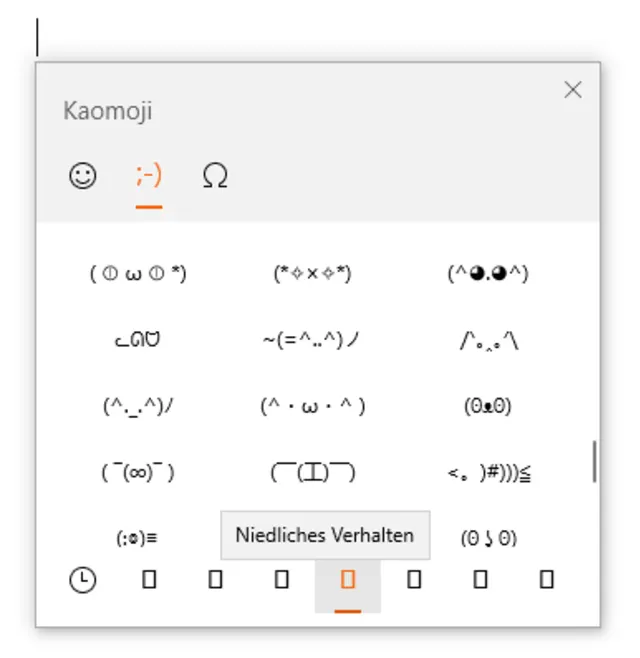Pick the (:☻)≡ kaomoji in bottom row
The height and width of the screenshot is (658, 640).
coord(138,538)
